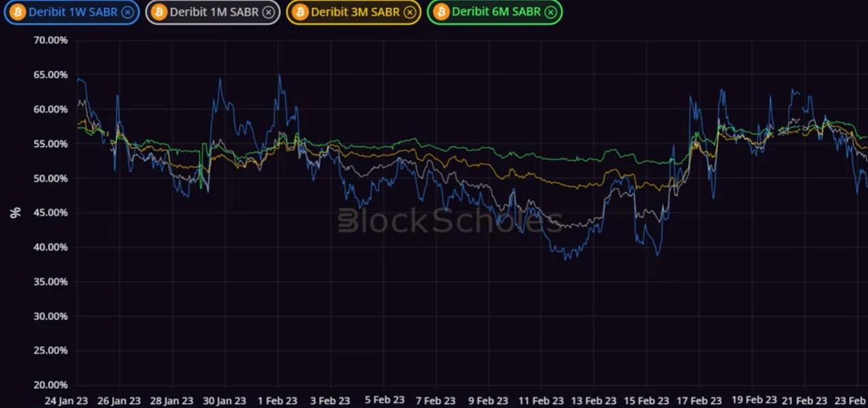Click Bitcoin icon on 3M SABR chip
868x408 pixels.
[300, 12]
